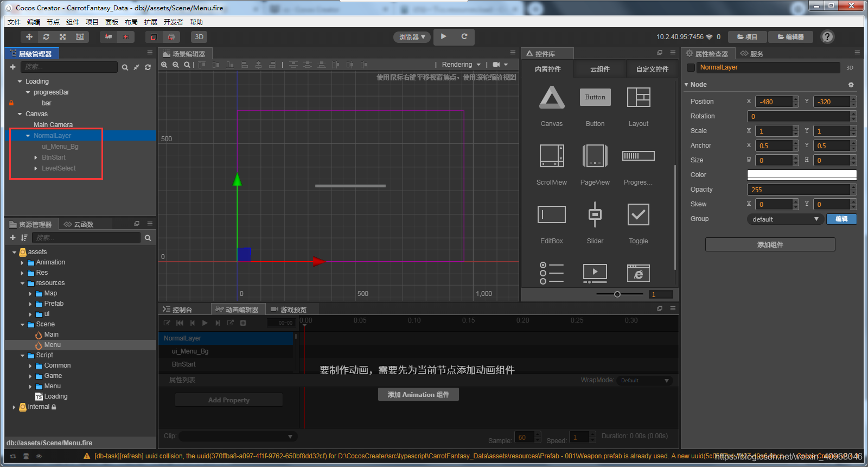This screenshot has width=868, height=467.
Task: Switch to the 控制台 tab
Action: pos(182,310)
